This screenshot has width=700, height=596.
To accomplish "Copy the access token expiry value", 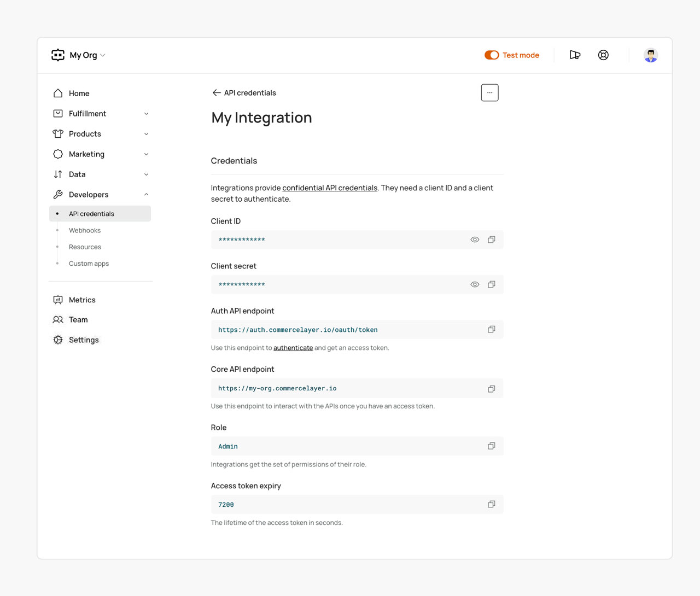I will point(491,504).
